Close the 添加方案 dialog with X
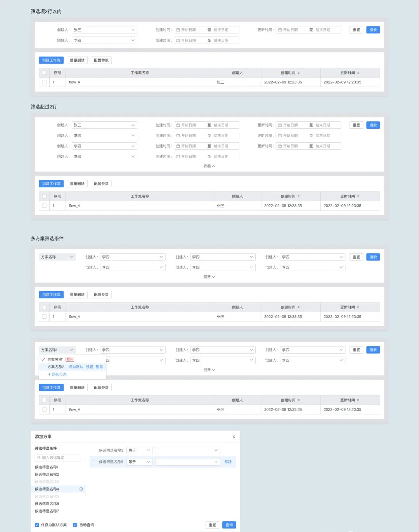419x532 pixels. pyautogui.click(x=234, y=437)
